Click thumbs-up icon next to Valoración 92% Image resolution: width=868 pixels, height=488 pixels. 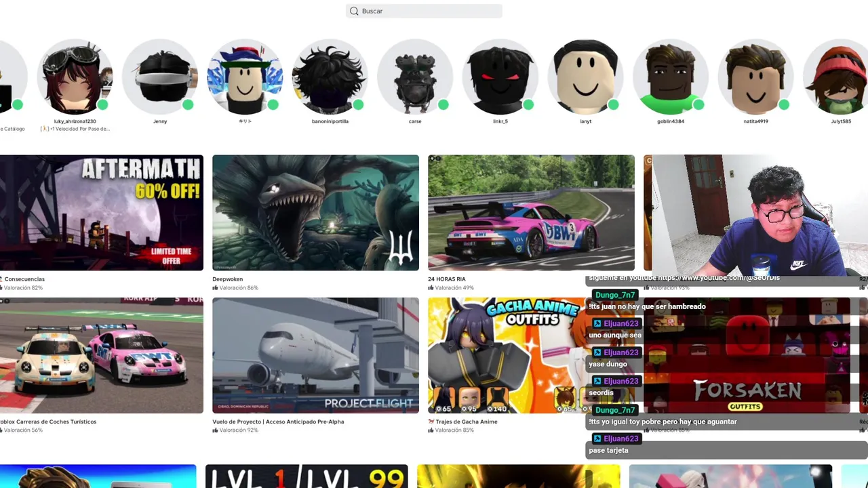215,430
